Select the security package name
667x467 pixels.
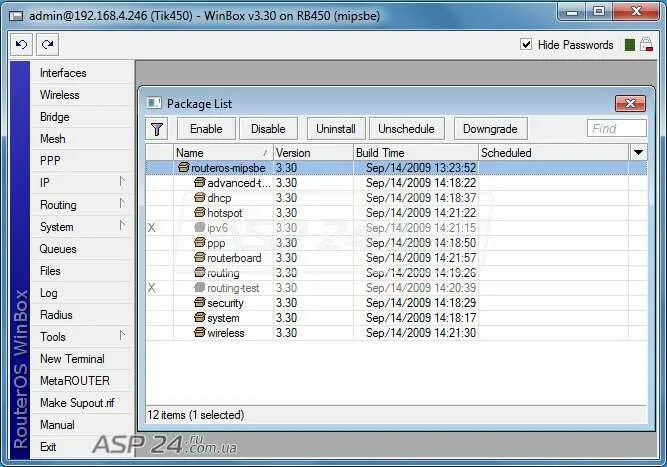225,303
